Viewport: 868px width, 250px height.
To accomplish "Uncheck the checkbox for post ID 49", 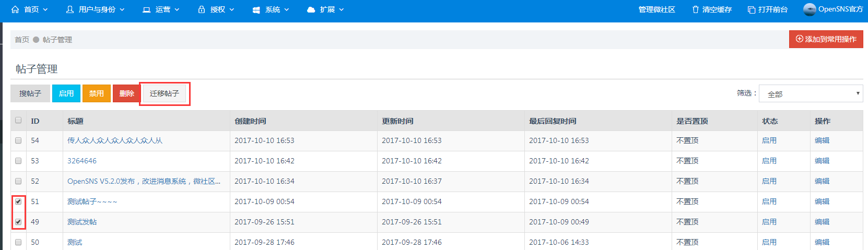I will click(18, 222).
